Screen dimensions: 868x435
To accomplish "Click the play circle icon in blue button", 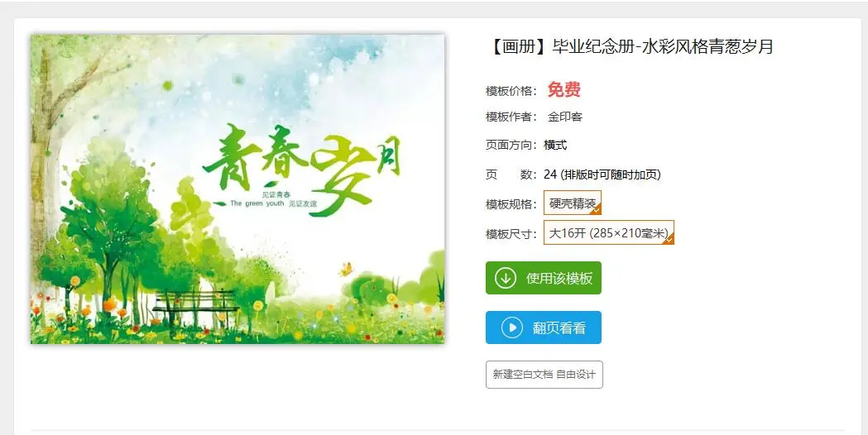I will (x=512, y=327).
